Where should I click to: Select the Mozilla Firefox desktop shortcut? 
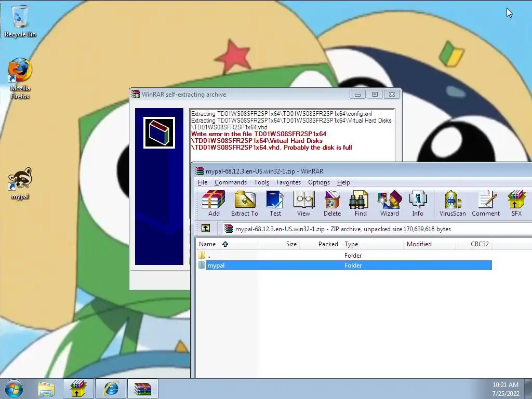pos(20,78)
